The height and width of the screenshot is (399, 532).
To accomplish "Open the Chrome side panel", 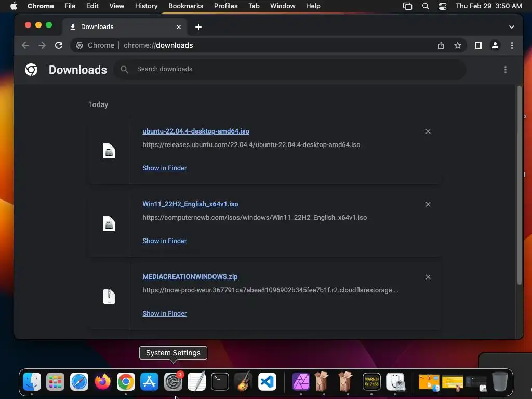I will point(478,45).
